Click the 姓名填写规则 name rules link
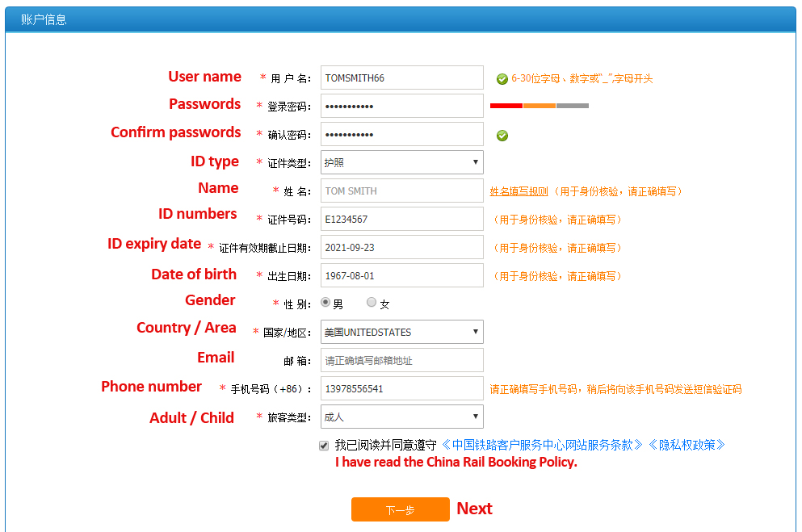 (x=519, y=191)
